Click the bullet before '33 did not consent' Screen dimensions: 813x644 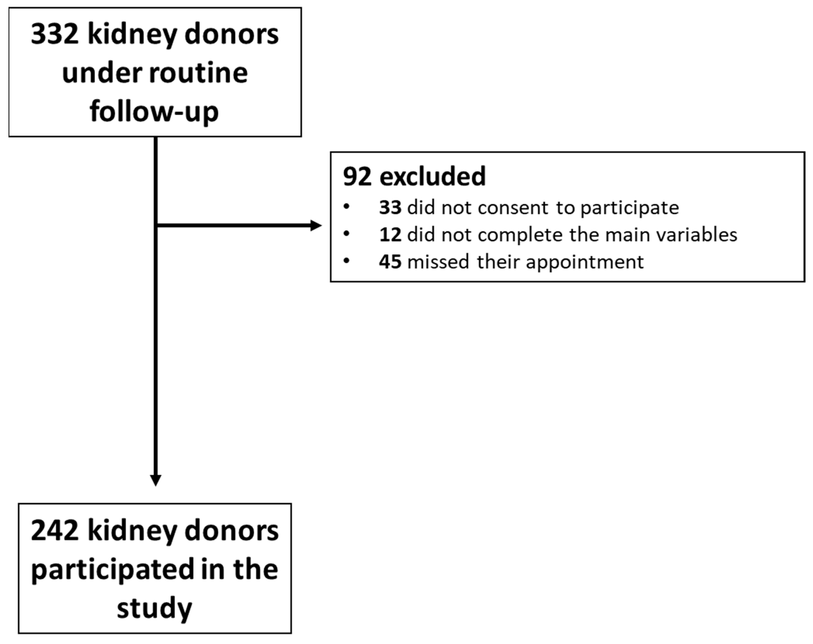[347, 207]
